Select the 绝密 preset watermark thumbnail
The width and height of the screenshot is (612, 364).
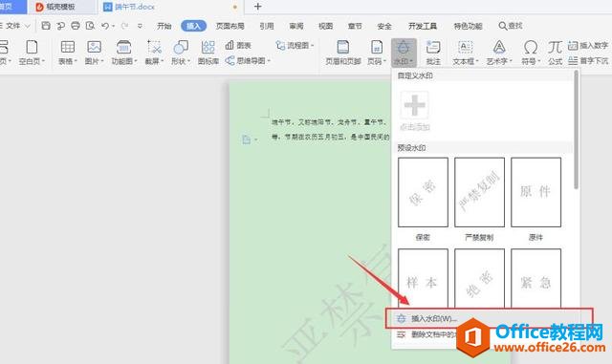coord(479,279)
